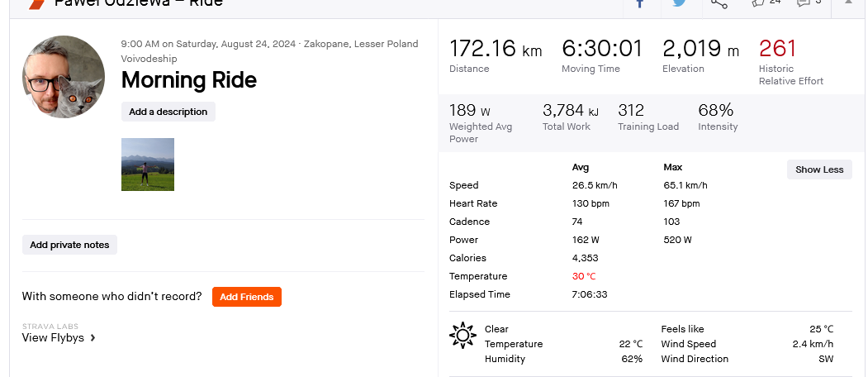Click the Weighted Avg Power stat

(x=469, y=111)
